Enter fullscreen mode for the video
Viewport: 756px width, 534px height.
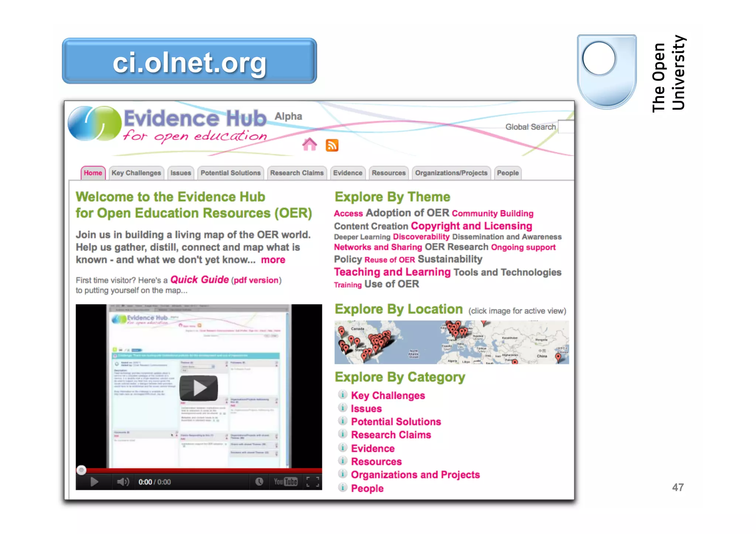[313, 481]
